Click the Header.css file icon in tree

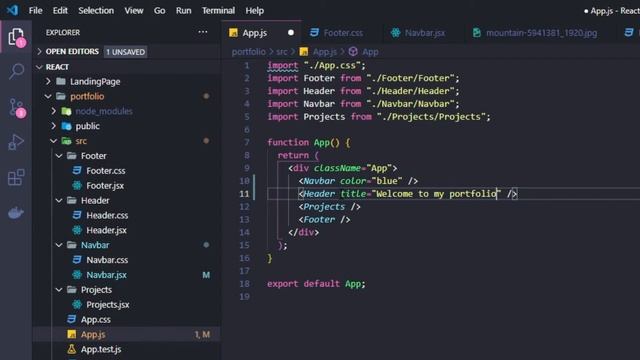pyautogui.click(x=77, y=215)
